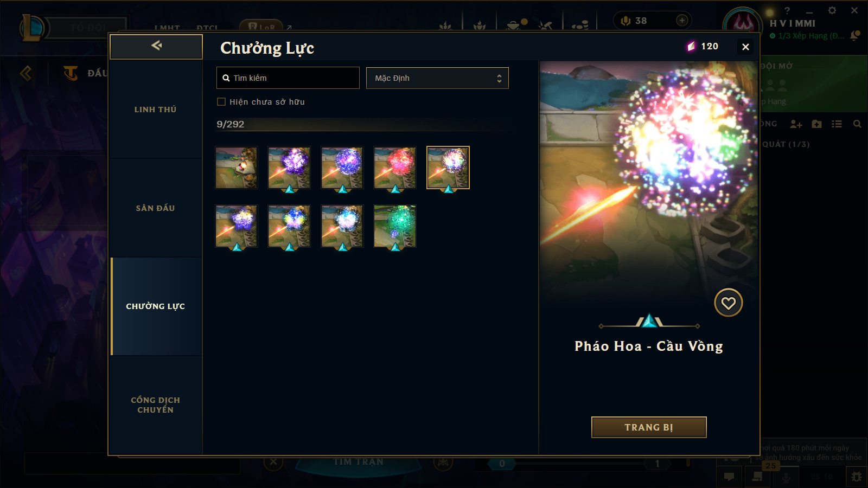868x488 pixels.
Task: Click the plus icon beside currency 38
Action: [x=682, y=21]
